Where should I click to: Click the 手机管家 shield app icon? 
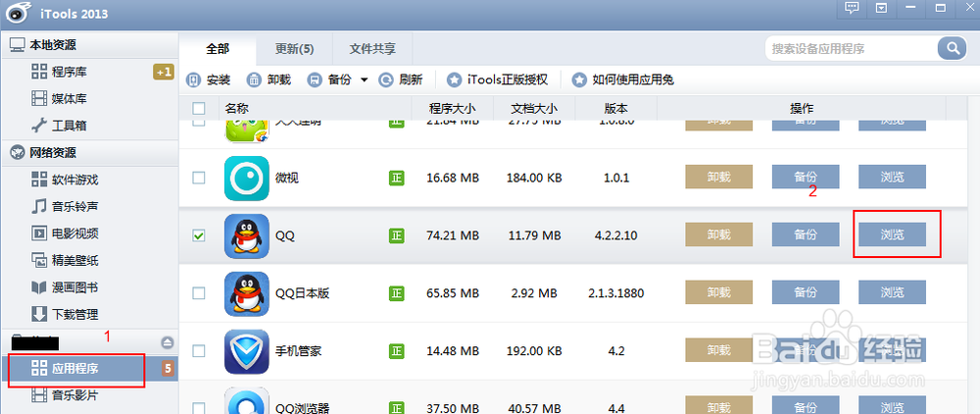(x=246, y=351)
